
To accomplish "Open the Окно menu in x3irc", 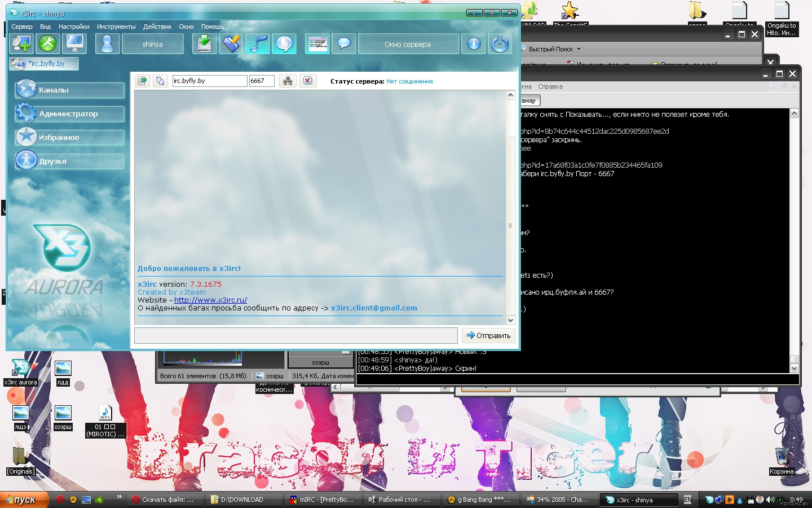I will click(x=186, y=27).
